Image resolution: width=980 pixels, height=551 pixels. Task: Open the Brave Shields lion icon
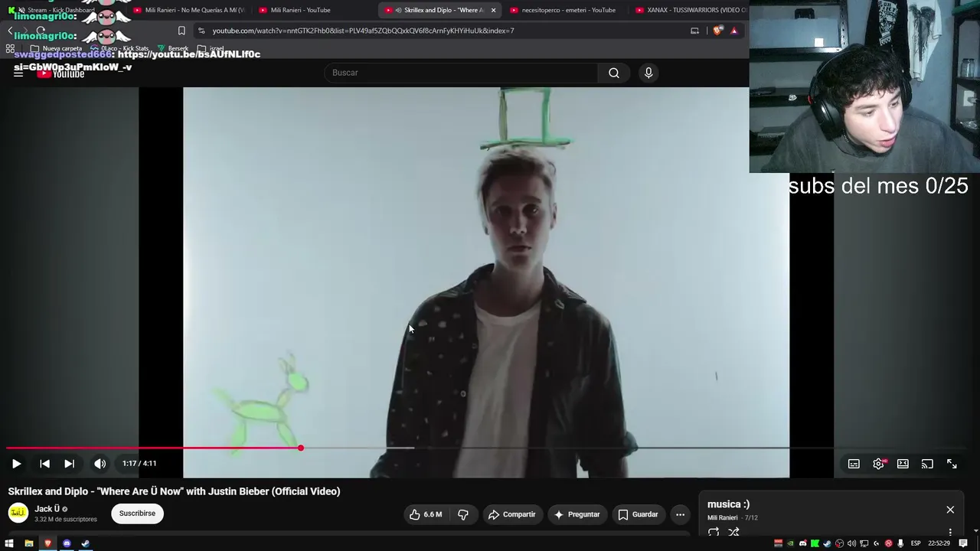(717, 31)
